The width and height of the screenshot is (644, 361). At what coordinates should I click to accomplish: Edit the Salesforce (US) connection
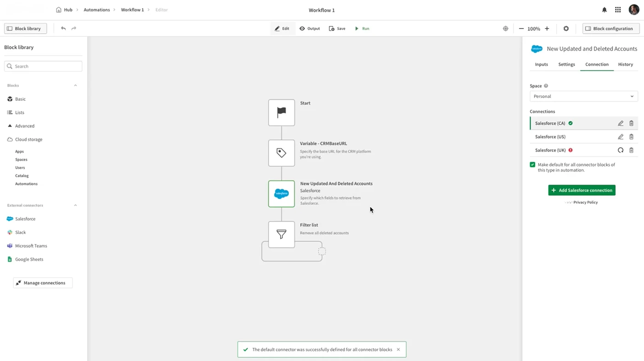point(621,137)
